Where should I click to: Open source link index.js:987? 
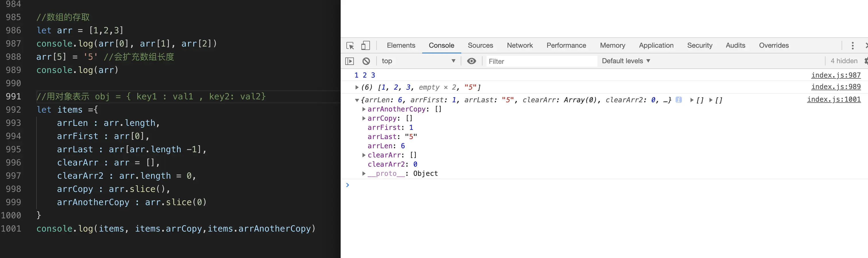coord(836,75)
